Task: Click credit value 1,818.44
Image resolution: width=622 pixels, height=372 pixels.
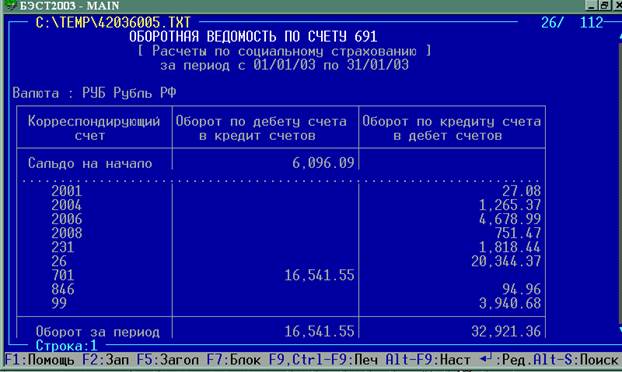Action: point(510,247)
